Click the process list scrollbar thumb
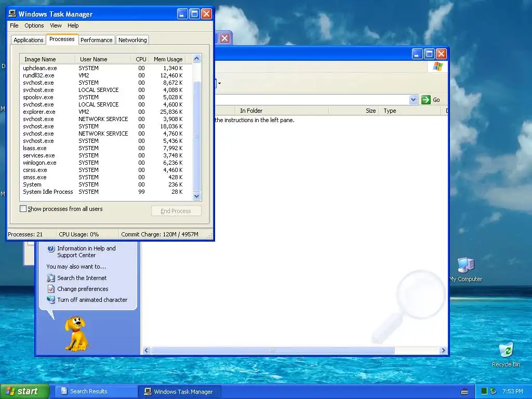The image size is (532, 399). 197,136
